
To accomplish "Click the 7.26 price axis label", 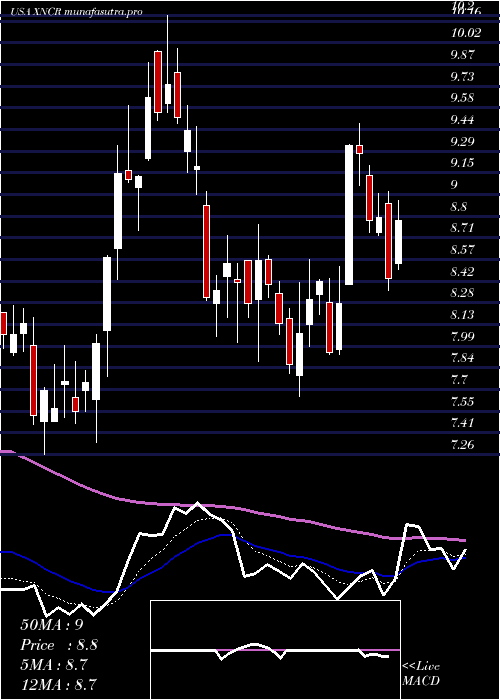I will click(463, 444).
